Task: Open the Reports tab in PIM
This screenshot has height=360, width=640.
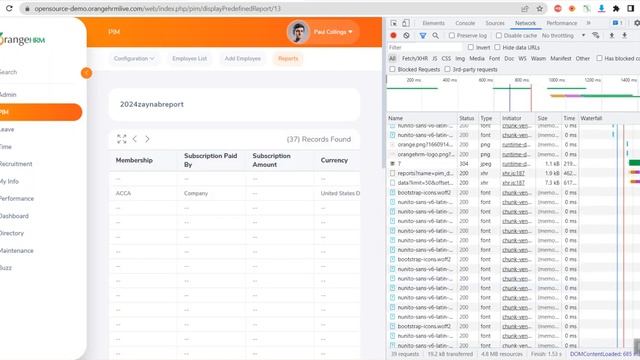Action: point(288,59)
